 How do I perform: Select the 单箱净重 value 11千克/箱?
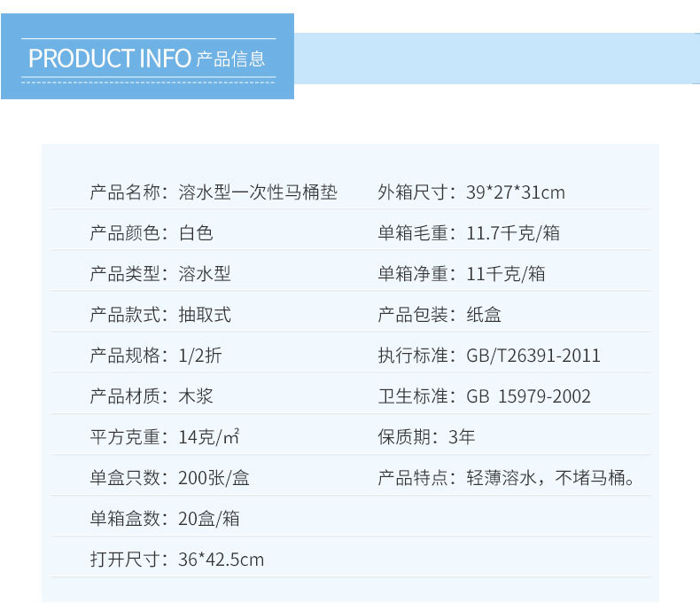pyautogui.click(x=506, y=274)
